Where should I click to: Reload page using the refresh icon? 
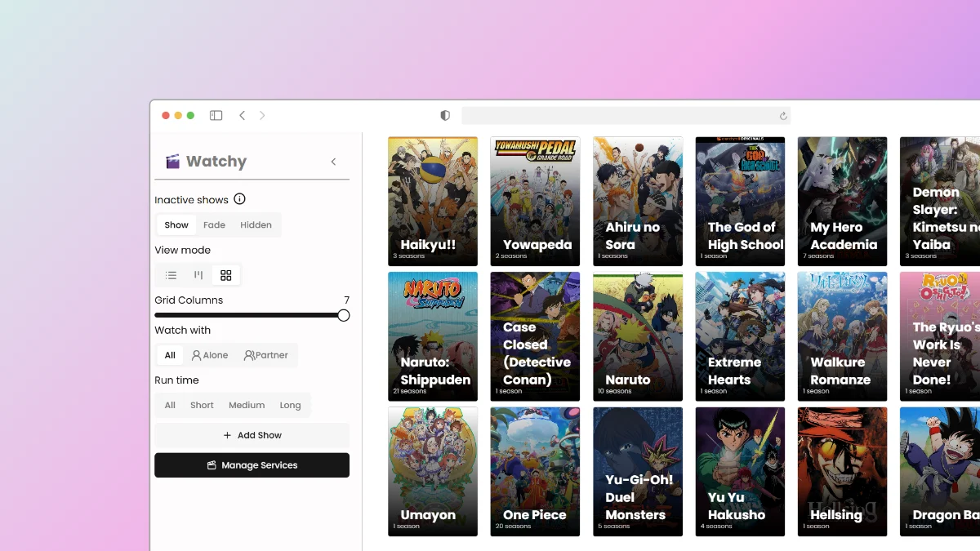click(x=783, y=116)
